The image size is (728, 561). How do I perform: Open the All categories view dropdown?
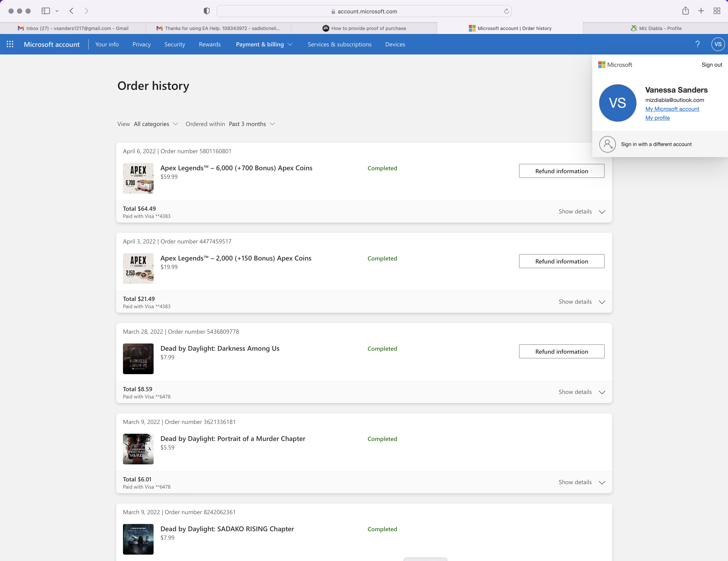pos(156,124)
